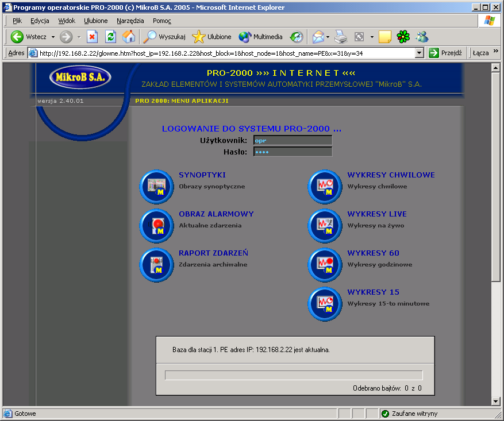Click the Przejdź go button
This screenshot has width=504, height=421.
point(445,53)
